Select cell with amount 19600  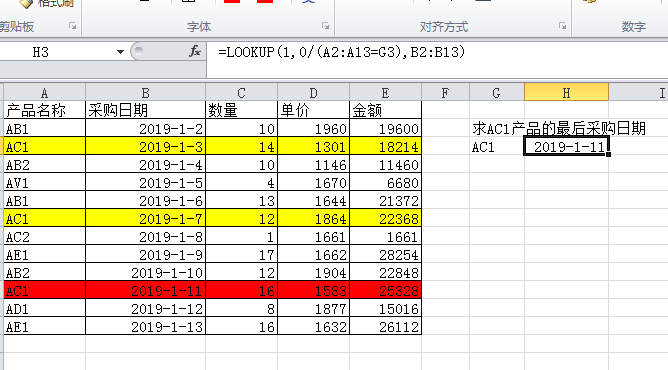385,128
